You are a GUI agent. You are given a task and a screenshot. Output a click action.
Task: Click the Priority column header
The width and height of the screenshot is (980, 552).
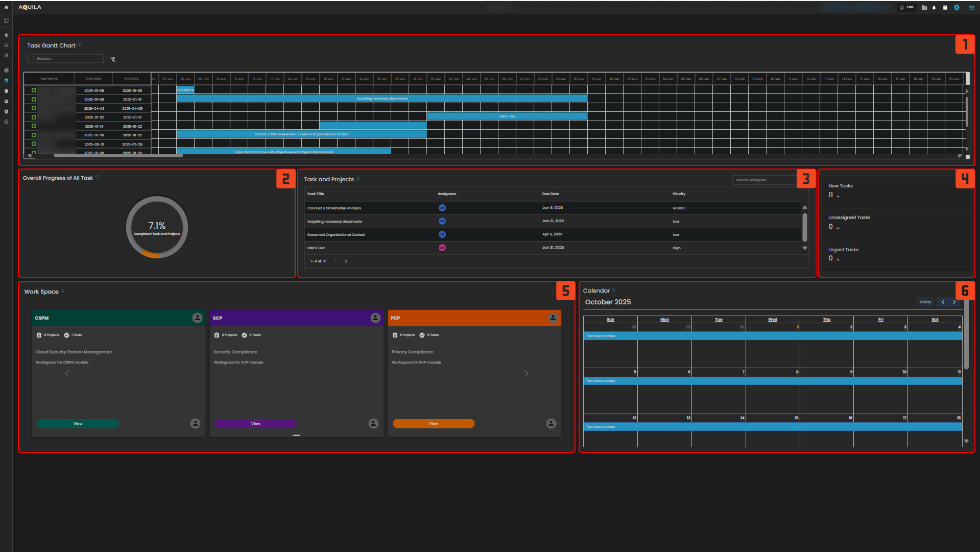click(x=679, y=194)
